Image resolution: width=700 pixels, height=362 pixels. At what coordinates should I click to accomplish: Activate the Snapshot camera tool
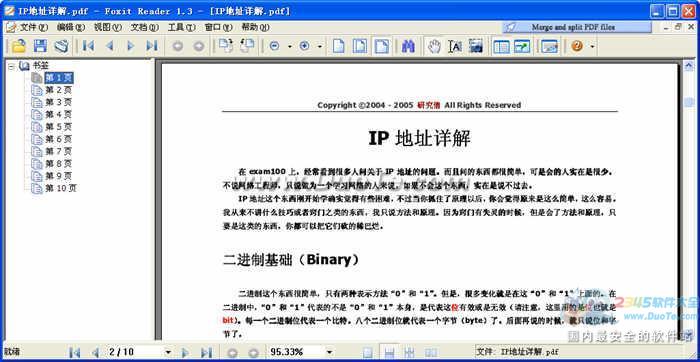pyautogui.click(x=476, y=46)
